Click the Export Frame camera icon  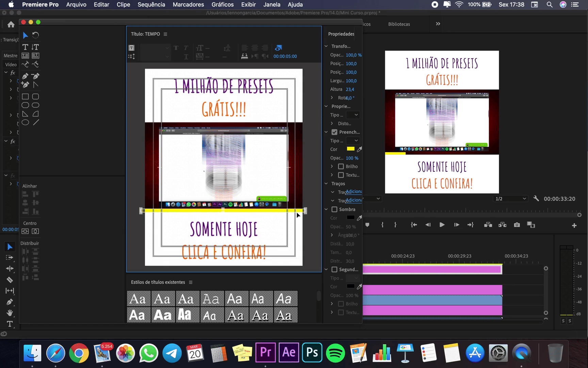point(517,225)
